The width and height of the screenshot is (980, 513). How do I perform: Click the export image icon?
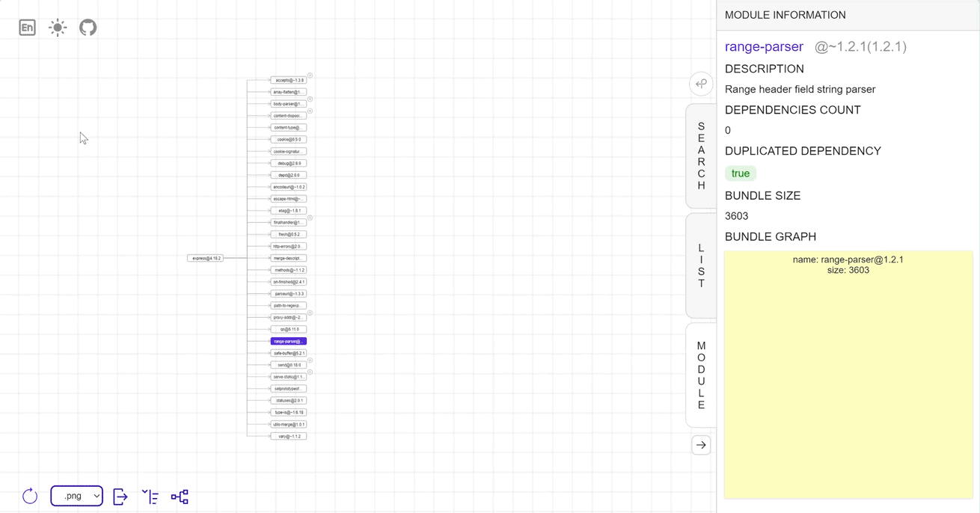(x=120, y=497)
